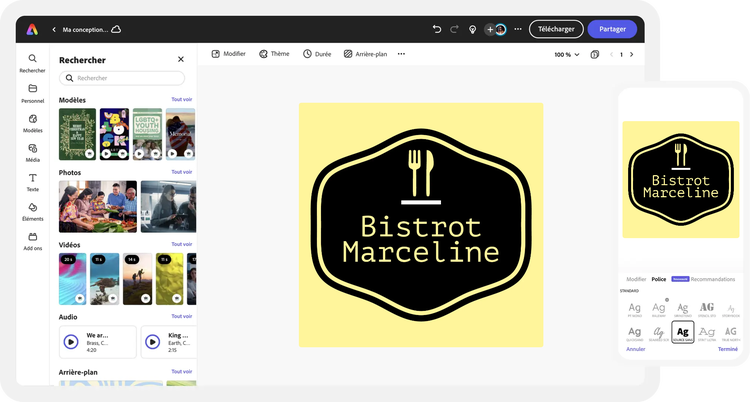The width and height of the screenshot is (750, 402).
Task: Select the Bistrot Marceline text on canvas
Action: 421,239
